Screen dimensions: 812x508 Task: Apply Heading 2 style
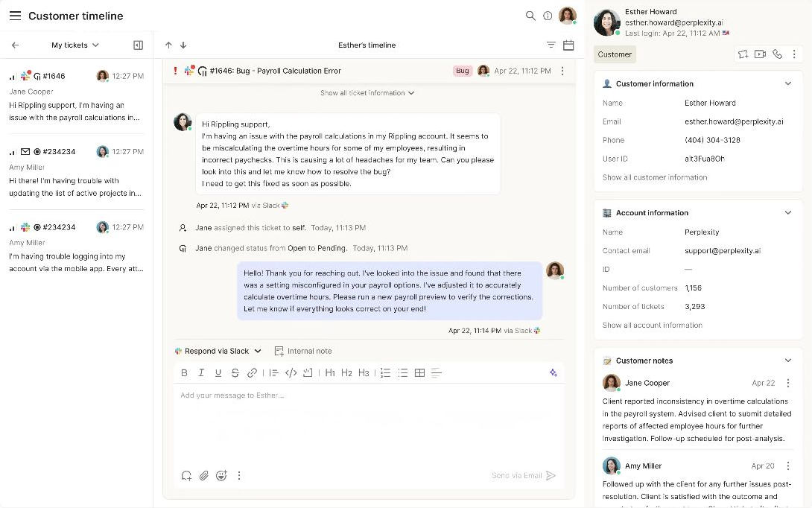coord(346,373)
